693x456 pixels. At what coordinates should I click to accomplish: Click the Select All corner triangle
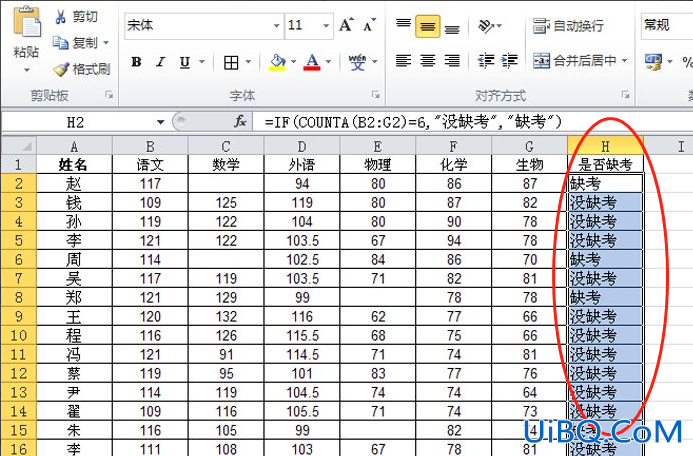pos(19,145)
